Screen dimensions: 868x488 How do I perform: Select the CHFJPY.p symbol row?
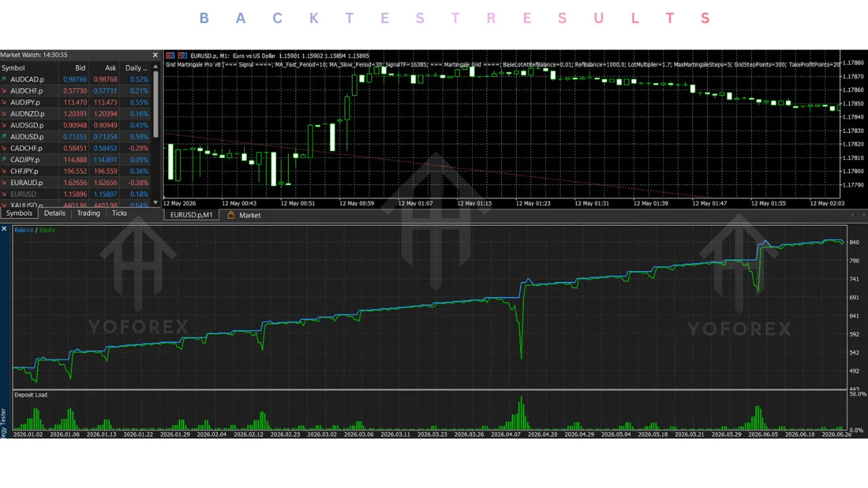coord(76,171)
